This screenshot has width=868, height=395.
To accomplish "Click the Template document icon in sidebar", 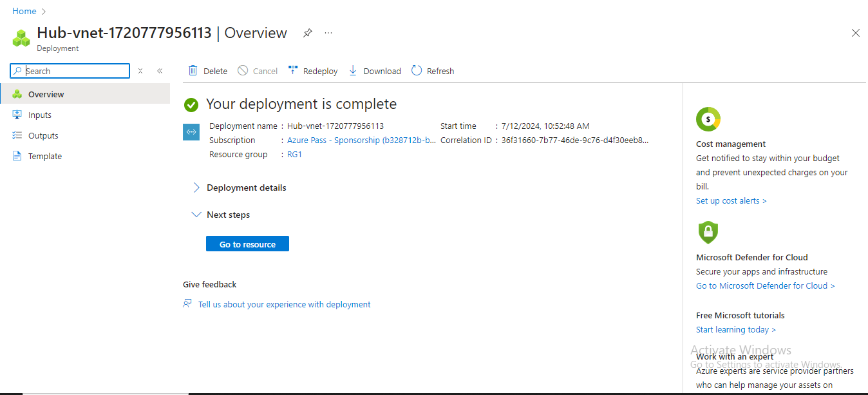I will click(x=17, y=156).
